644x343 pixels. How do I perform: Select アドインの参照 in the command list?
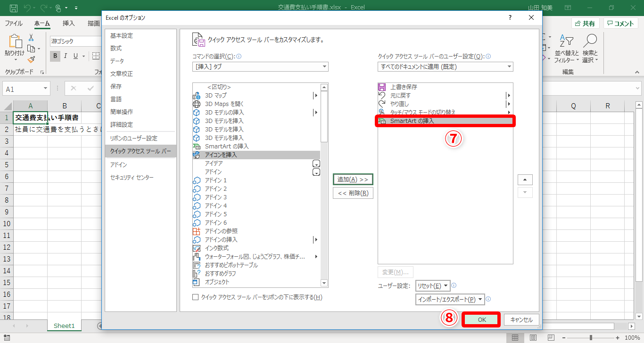[x=256, y=231]
